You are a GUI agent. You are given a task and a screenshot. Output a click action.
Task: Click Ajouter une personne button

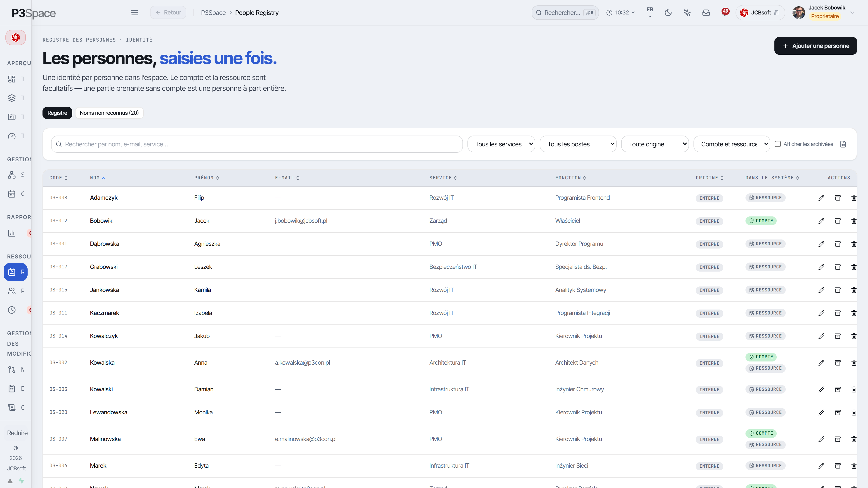(x=815, y=46)
